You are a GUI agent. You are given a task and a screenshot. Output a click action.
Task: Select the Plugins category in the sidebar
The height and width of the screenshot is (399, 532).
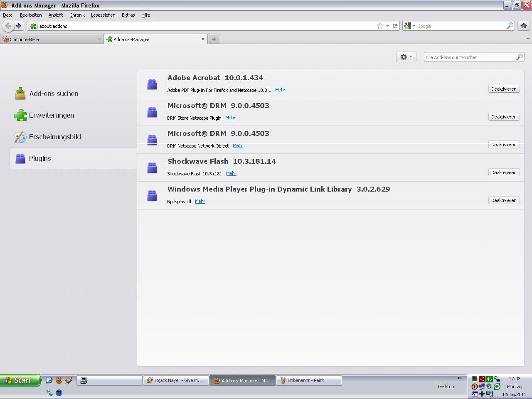tap(73, 158)
